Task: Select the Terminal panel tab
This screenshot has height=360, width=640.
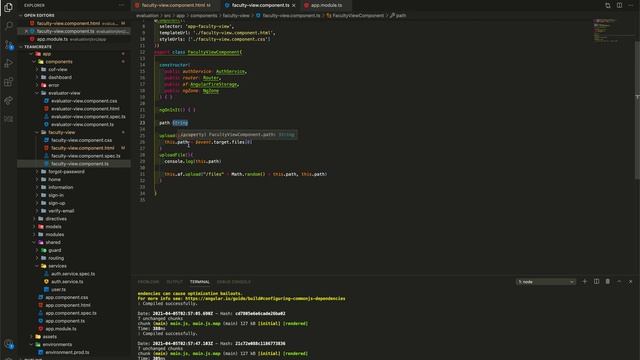Action: [200, 282]
